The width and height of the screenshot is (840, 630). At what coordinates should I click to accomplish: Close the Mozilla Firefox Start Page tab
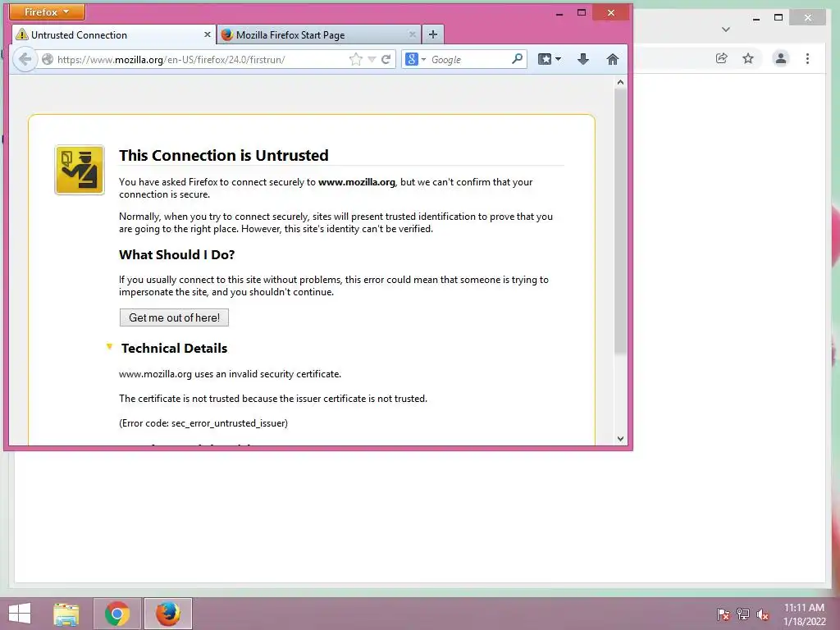pyautogui.click(x=412, y=34)
